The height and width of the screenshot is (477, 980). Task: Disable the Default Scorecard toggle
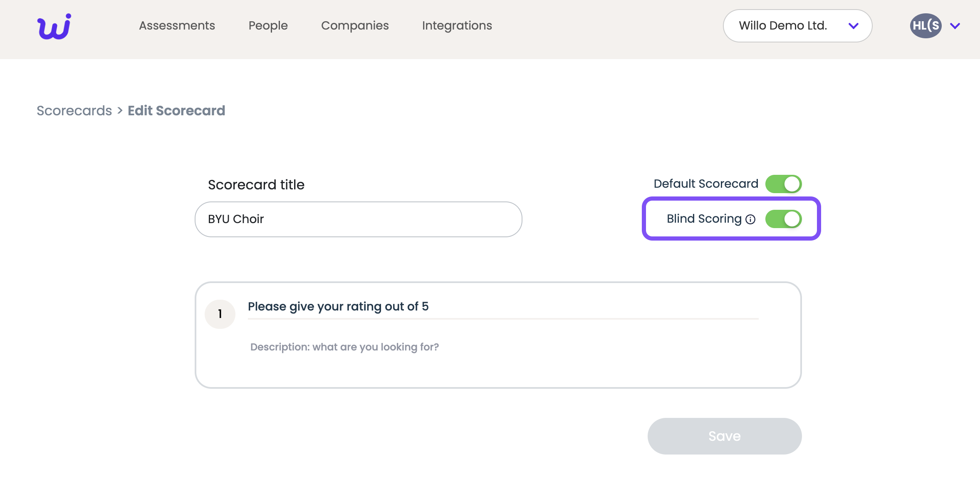(783, 184)
